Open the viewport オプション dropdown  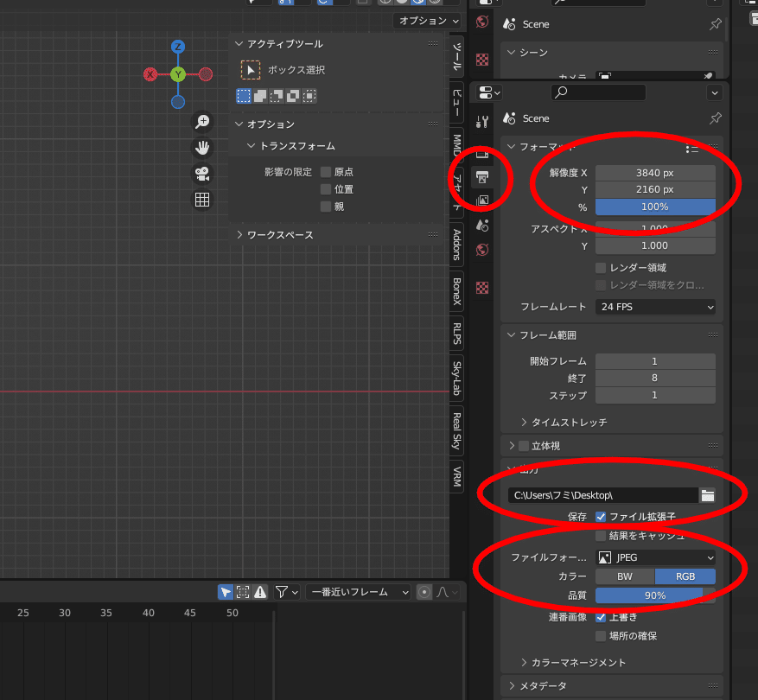point(427,21)
